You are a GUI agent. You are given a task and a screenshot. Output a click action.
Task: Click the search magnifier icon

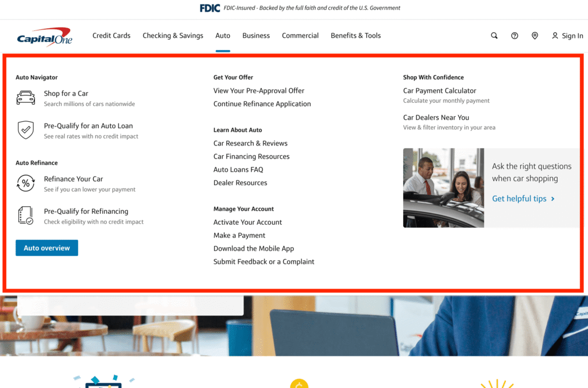pos(494,36)
